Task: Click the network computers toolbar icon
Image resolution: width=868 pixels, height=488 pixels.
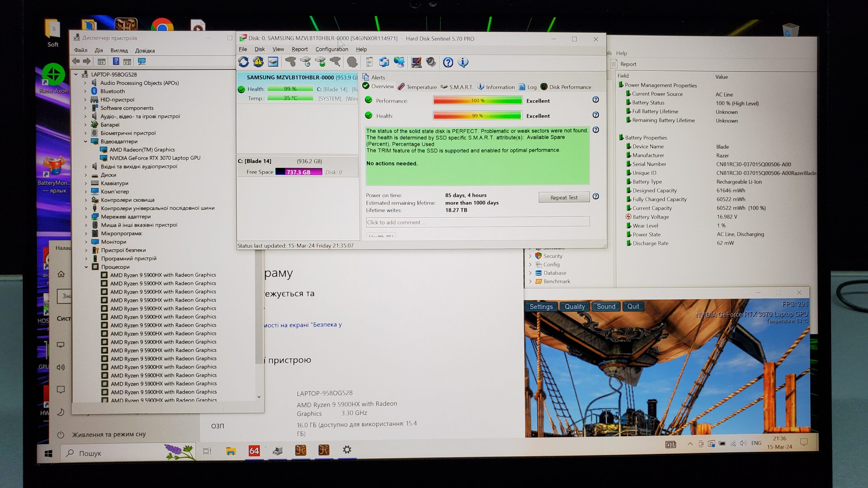Action: coord(399,62)
